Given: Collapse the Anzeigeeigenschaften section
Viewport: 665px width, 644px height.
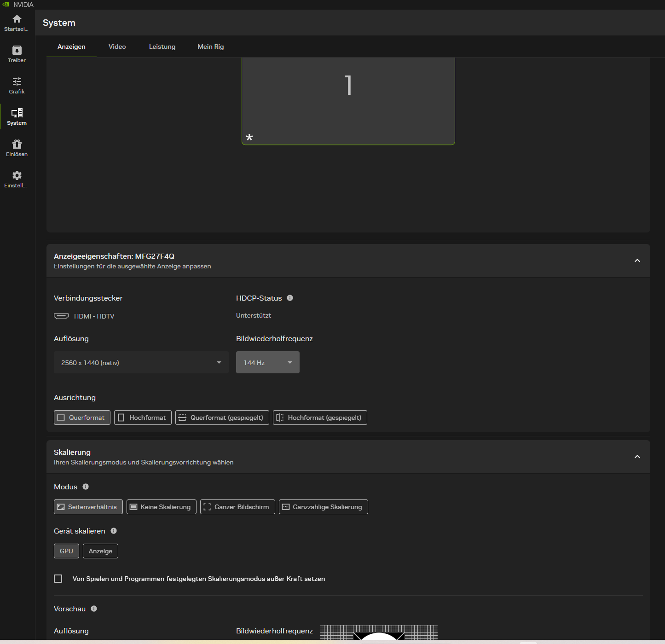Looking at the screenshot, I should tap(637, 261).
